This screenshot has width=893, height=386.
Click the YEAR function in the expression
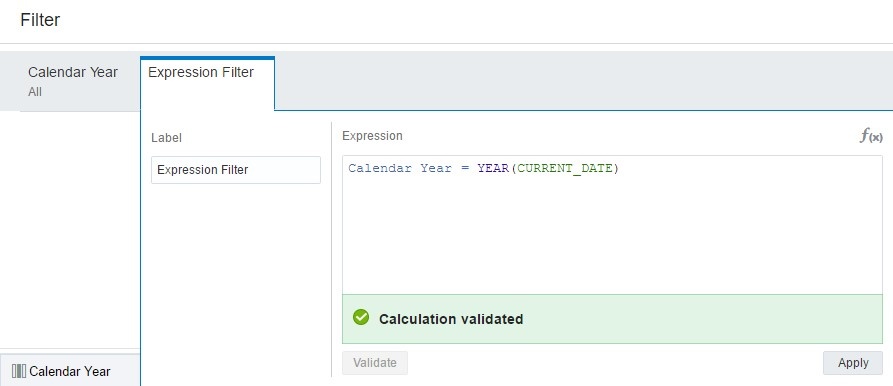(493, 169)
